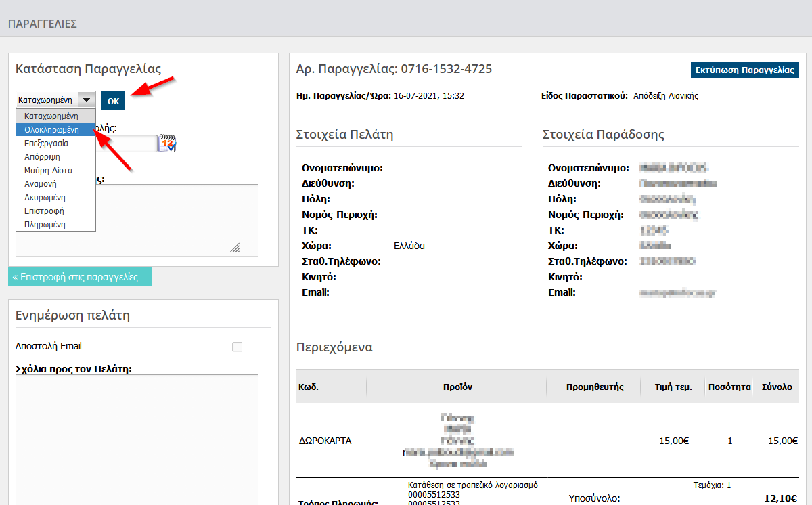Enable the Αποστολή Email checkbox

click(x=237, y=347)
